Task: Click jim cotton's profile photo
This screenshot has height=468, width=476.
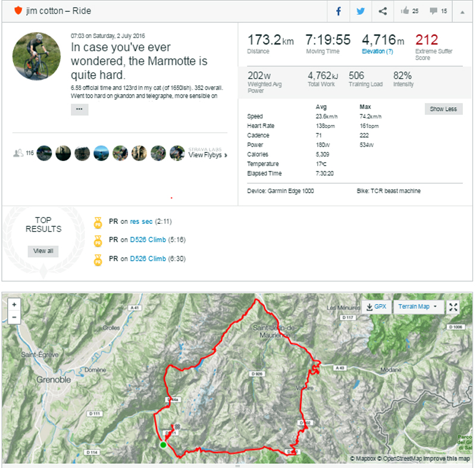Action: [x=36, y=56]
